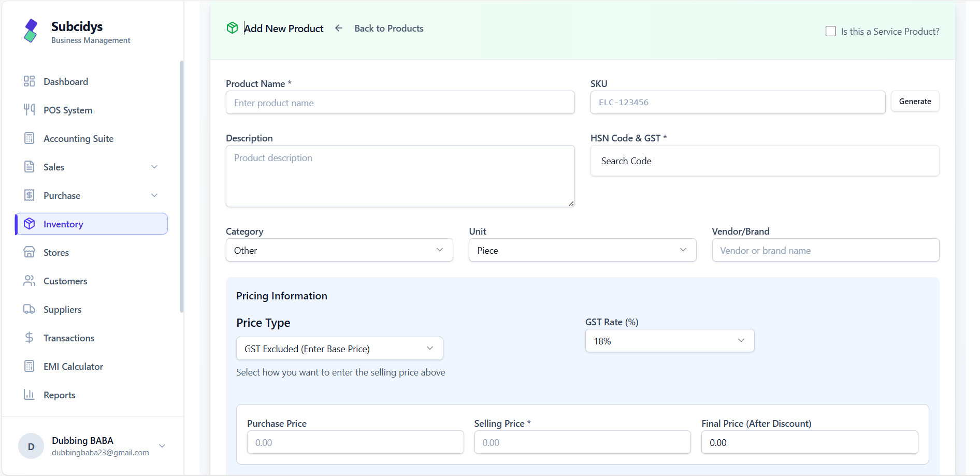This screenshot has width=980, height=476.
Task: Click the sidebar vertical scrollbar
Action: pos(182,186)
